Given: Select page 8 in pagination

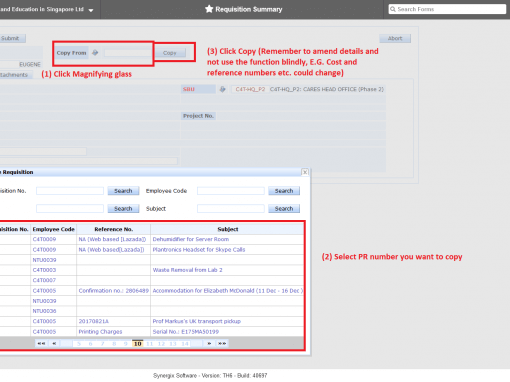Looking at the screenshot, I should pyautogui.click(x=114, y=344).
